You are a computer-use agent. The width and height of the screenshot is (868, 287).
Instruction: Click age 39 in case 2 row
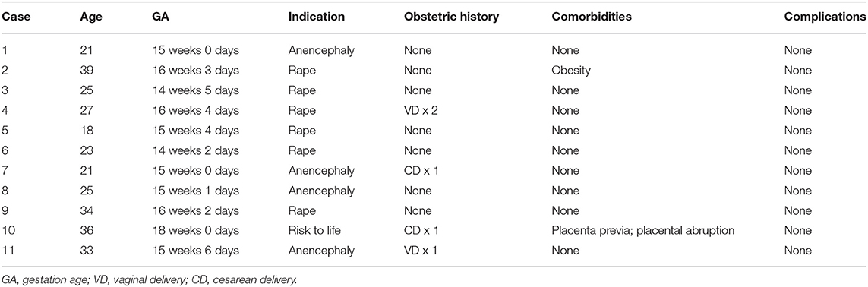pos(86,72)
